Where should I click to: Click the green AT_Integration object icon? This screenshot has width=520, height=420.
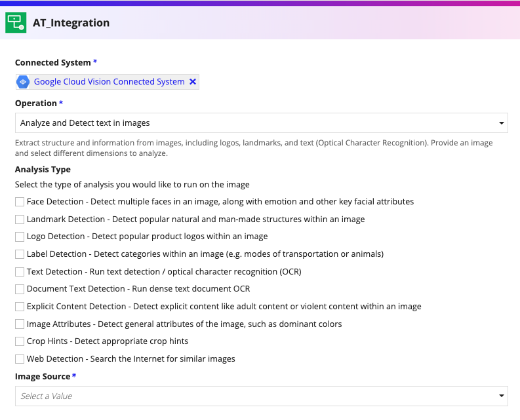coord(16,22)
